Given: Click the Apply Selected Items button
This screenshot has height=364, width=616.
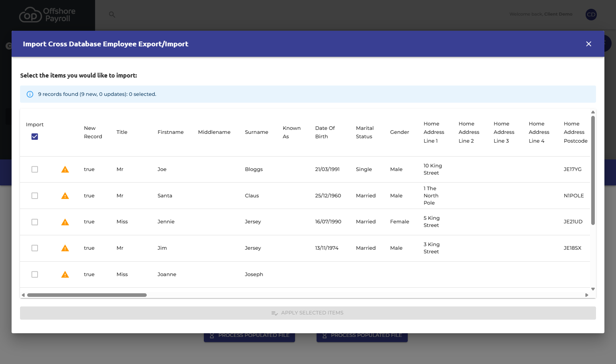Looking at the screenshot, I should (x=308, y=313).
